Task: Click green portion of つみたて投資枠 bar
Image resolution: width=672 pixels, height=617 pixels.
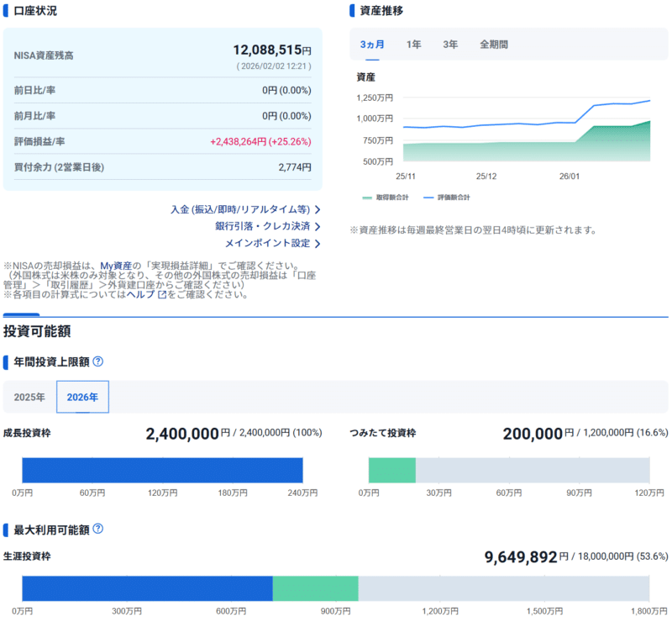Action: pos(392,470)
